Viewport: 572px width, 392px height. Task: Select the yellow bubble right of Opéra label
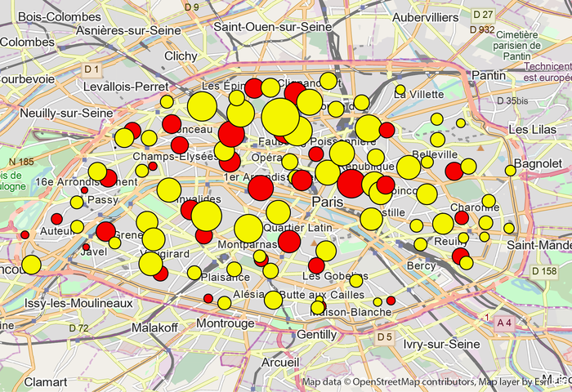click(x=289, y=162)
